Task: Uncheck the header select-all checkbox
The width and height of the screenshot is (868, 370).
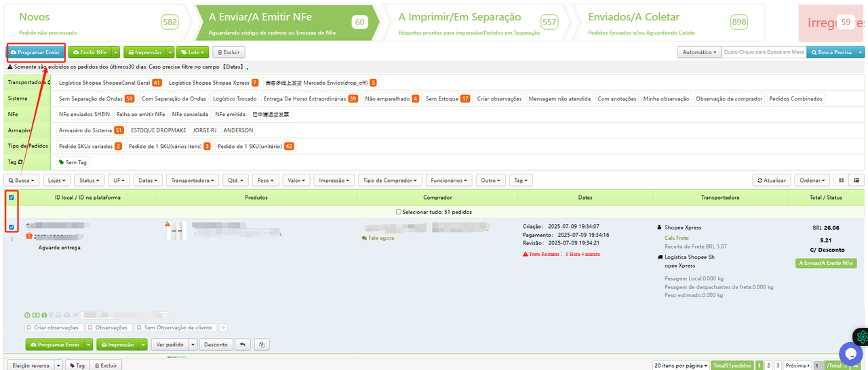Action: click(12, 198)
